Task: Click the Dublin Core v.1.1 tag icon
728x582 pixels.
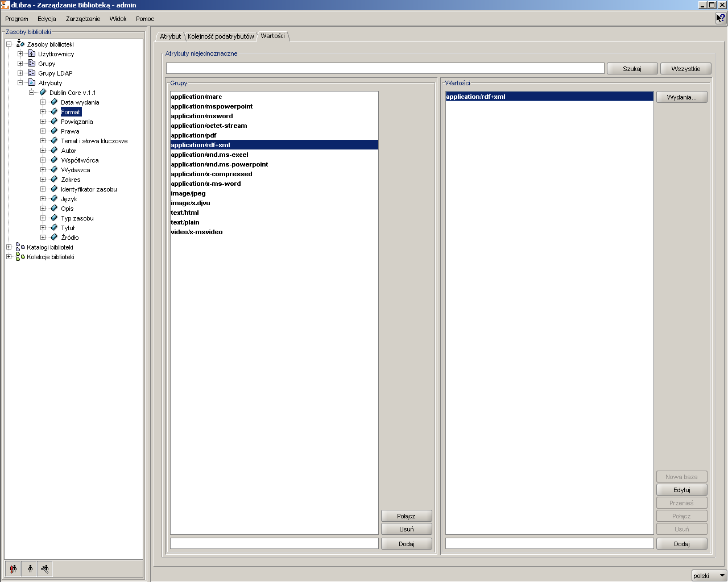Action: click(43, 92)
